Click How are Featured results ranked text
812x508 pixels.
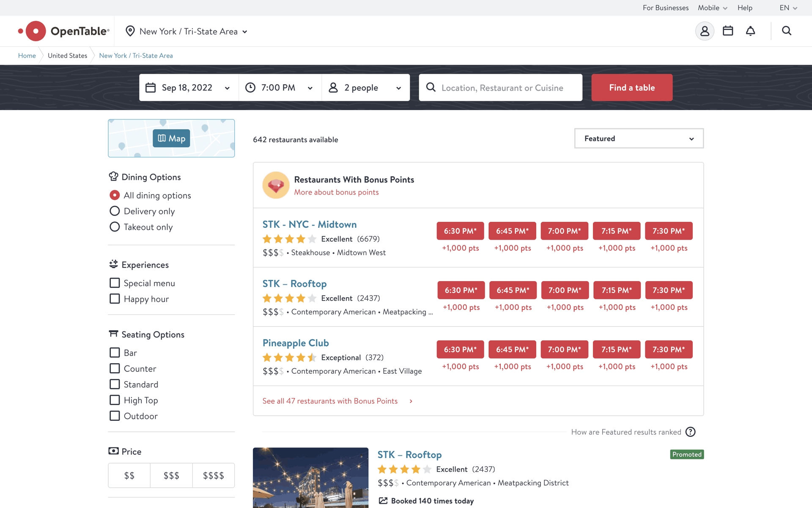coord(626,432)
